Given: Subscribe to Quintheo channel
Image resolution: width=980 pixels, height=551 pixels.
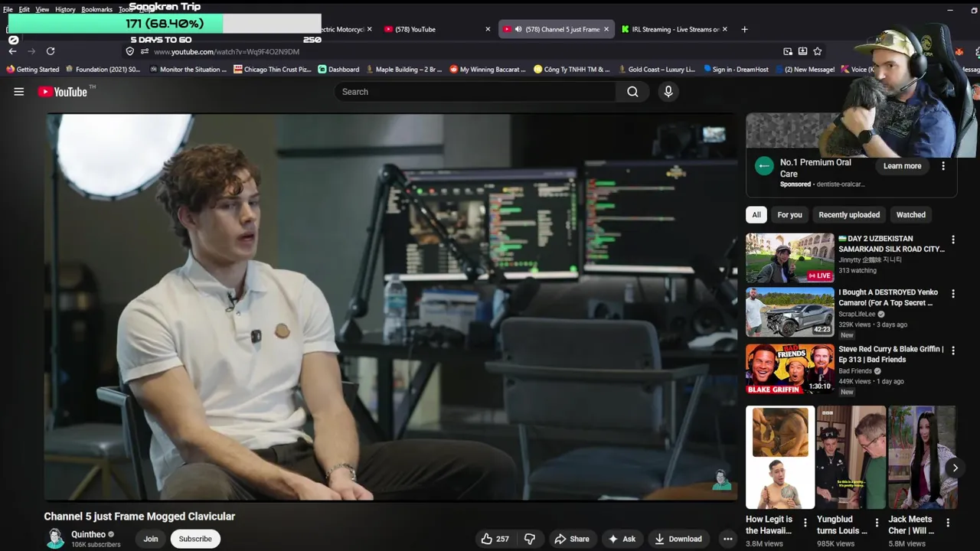Looking at the screenshot, I should (195, 539).
